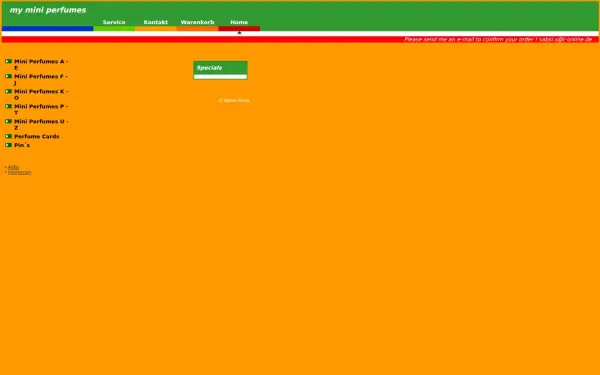The height and width of the screenshot is (375, 600).
Task: Select Home in the top navigation
Action: (239, 22)
